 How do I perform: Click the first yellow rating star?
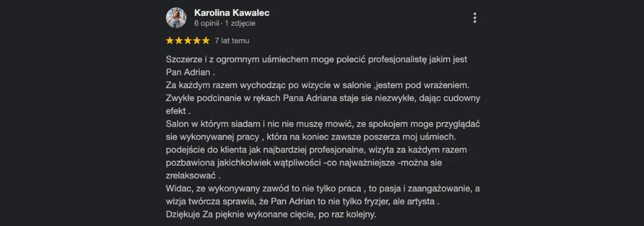[x=170, y=41]
